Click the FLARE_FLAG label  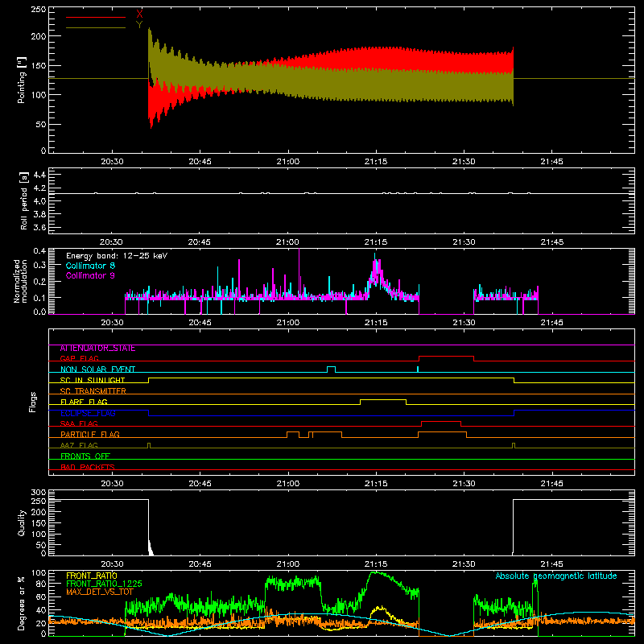coord(84,402)
